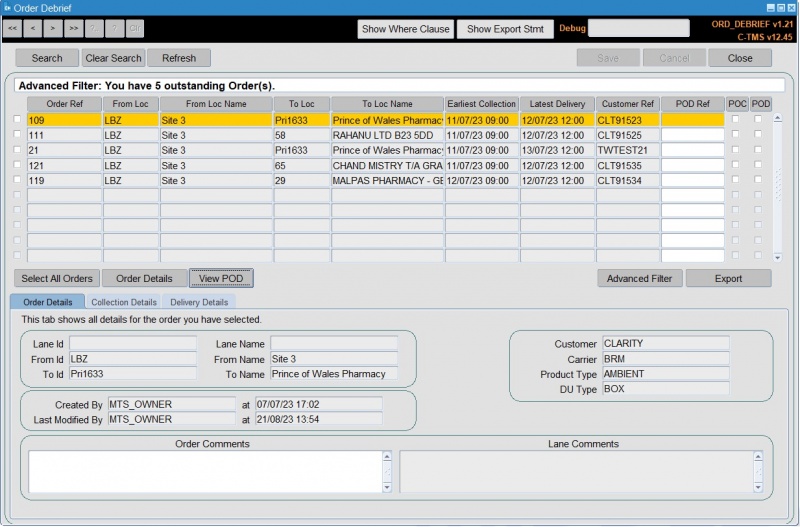Click View POD button
Viewport: 800px width, 527px height.
pyautogui.click(x=221, y=279)
